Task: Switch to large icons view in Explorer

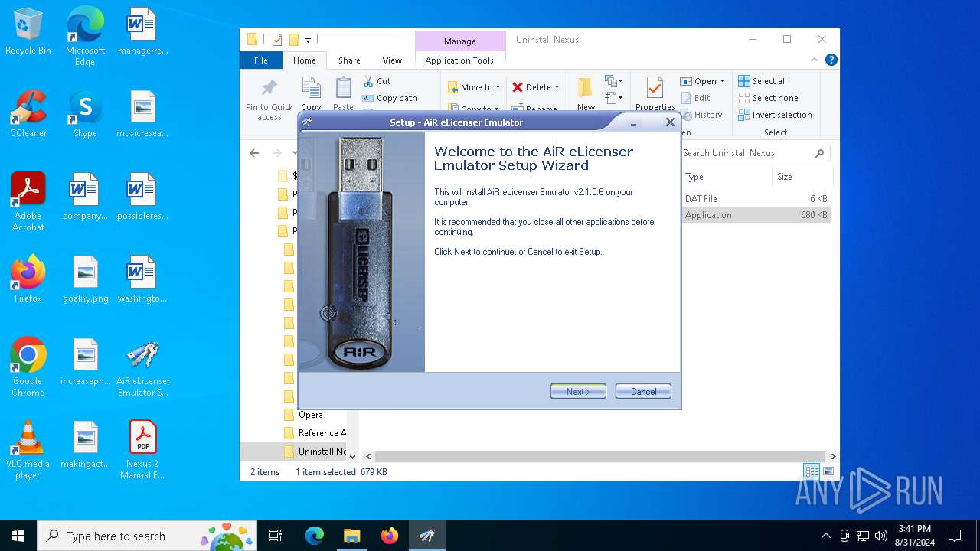Action: click(828, 471)
